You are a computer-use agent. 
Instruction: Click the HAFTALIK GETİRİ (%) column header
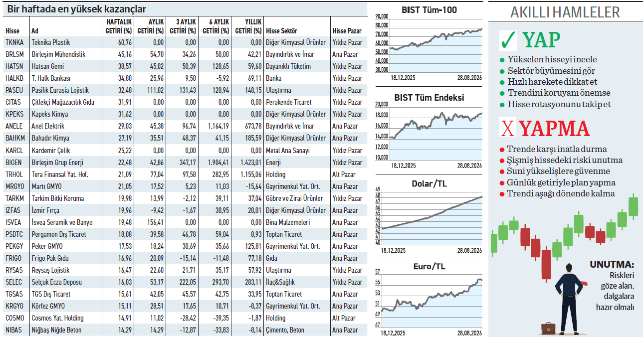(119, 27)
